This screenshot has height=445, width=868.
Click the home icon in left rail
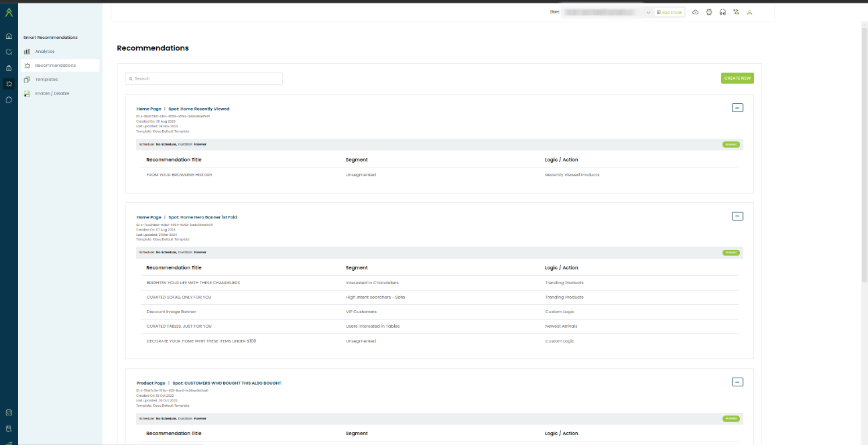tap(9, 36)
